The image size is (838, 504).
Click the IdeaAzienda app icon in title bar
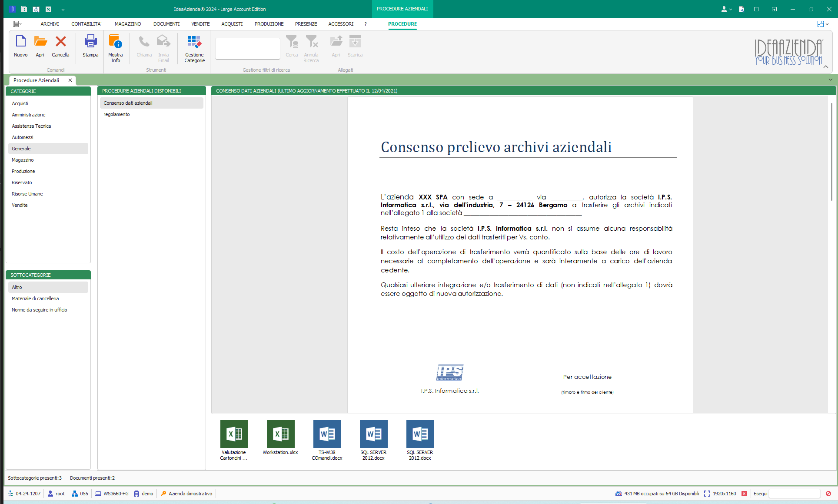[x=12, y=9]
